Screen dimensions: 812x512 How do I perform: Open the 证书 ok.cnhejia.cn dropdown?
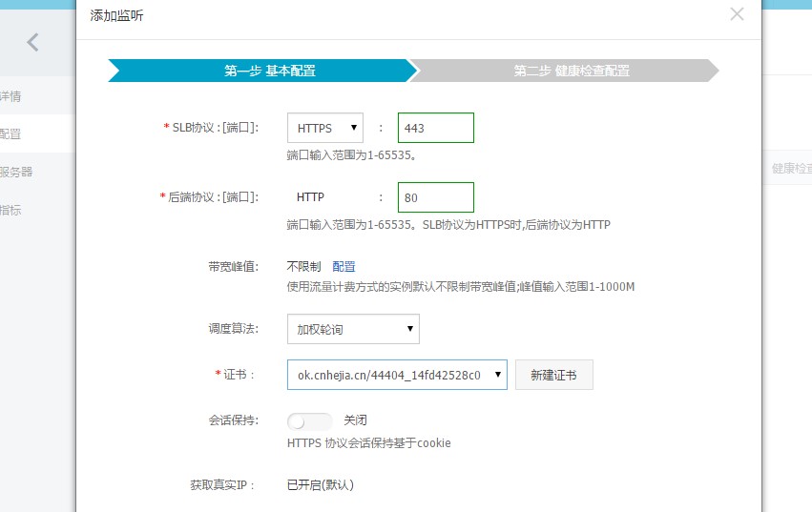click(397, 375)
